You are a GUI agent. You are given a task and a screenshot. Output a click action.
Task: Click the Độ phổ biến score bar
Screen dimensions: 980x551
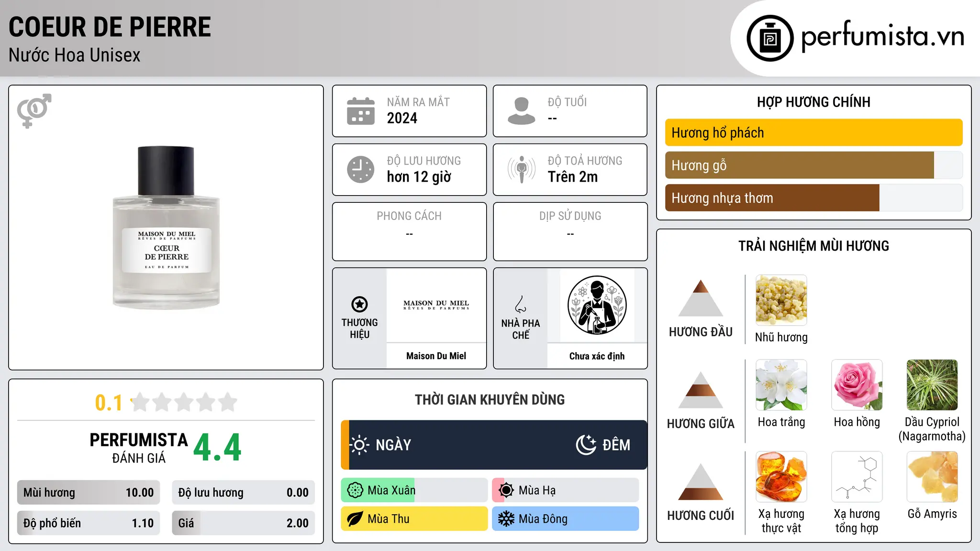click(89, 523)
